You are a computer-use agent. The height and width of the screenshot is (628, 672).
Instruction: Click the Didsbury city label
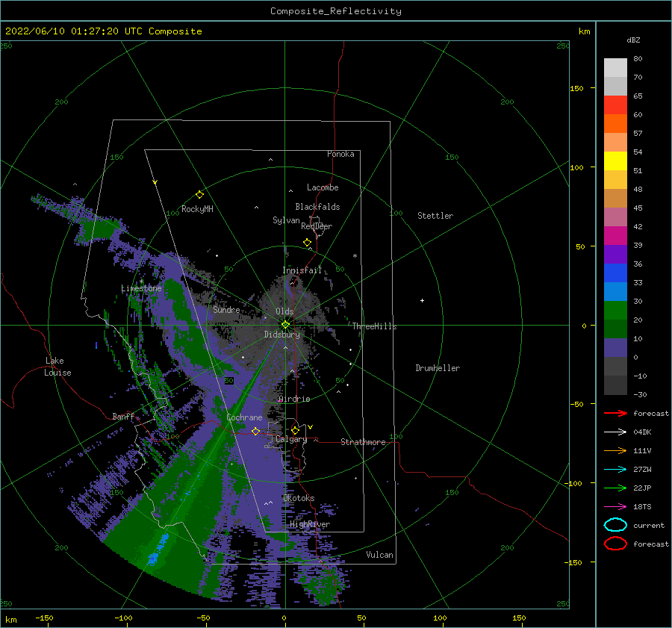point(282,335)
